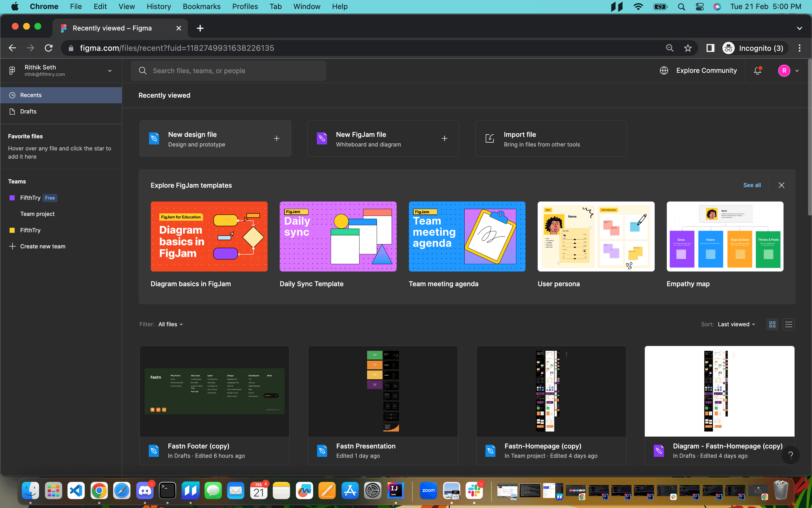Click the yellow FifthTry team color square
Screen dimensions: 812x508
pos(12,230)
